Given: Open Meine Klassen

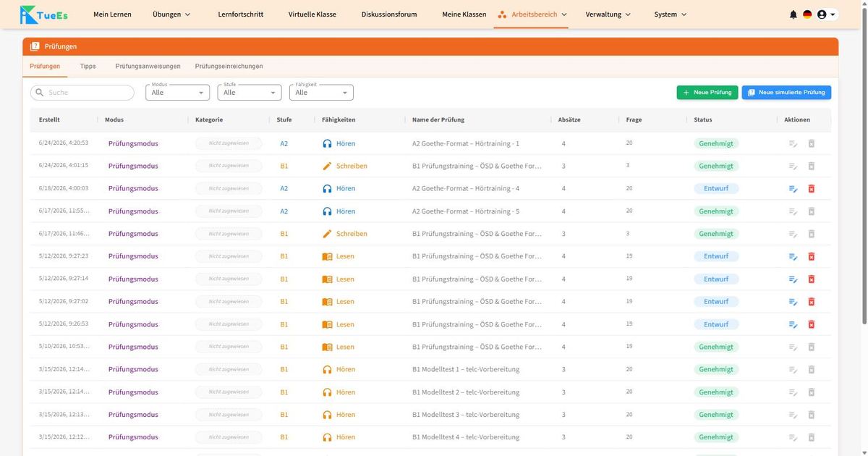Looking at the screenshot, I should click(464, 14).
